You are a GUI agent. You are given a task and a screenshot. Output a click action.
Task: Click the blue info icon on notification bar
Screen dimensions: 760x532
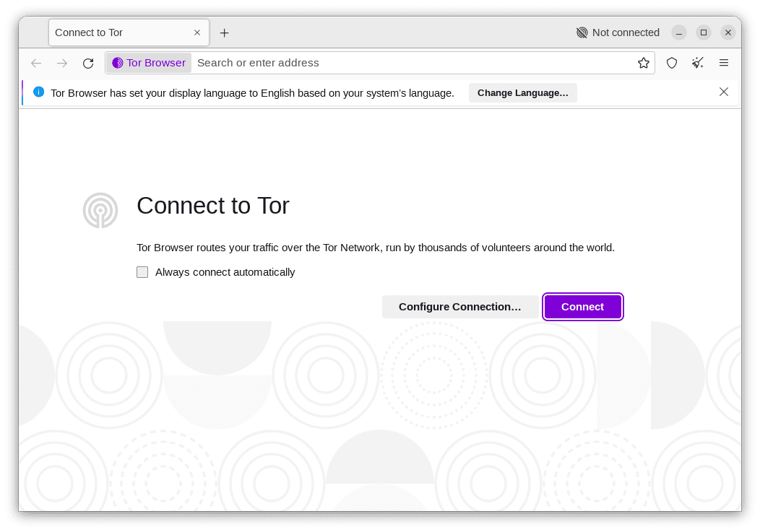(38, 92)
